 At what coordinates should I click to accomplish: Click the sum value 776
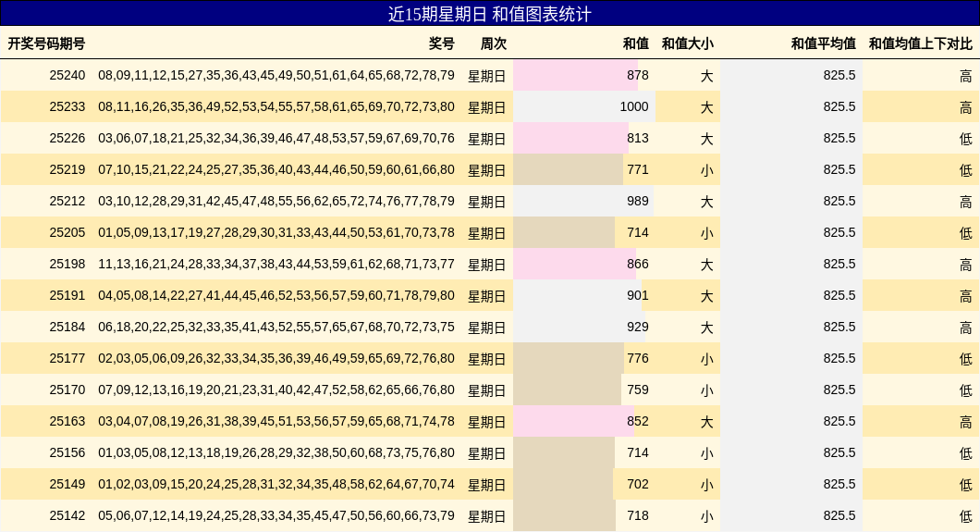tap(638, 359)
